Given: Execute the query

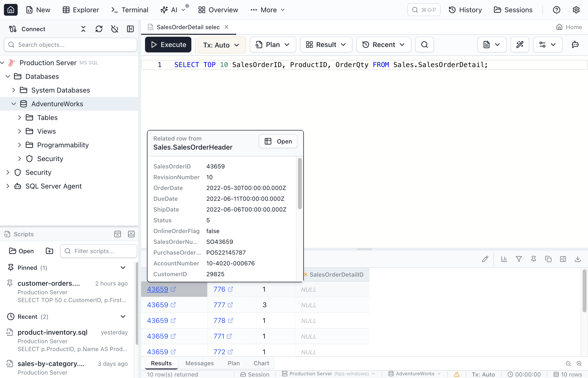Looking at the screenshot, I should click(x=168, y=45).
